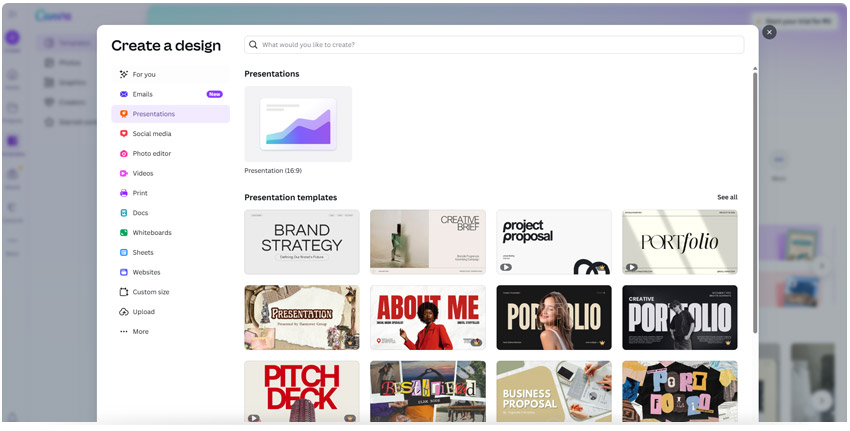Focus the What would you like to create search field

[494, 45]
